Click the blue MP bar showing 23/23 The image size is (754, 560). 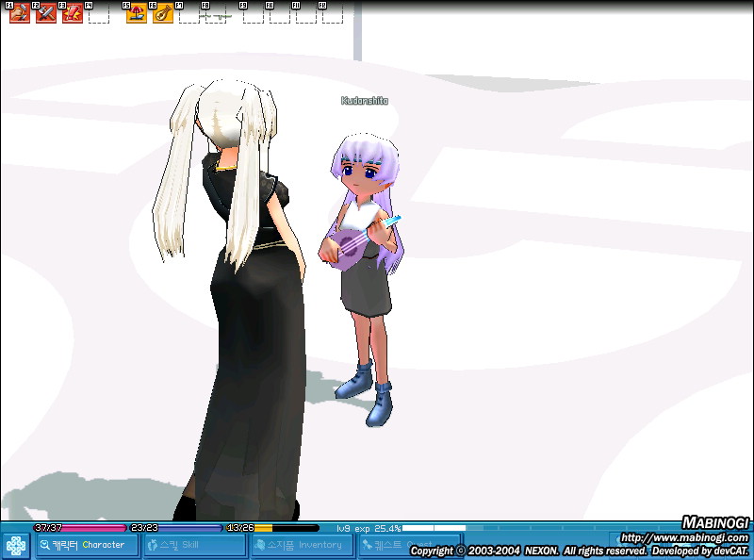pyautogui.click(x=176, y=528)
